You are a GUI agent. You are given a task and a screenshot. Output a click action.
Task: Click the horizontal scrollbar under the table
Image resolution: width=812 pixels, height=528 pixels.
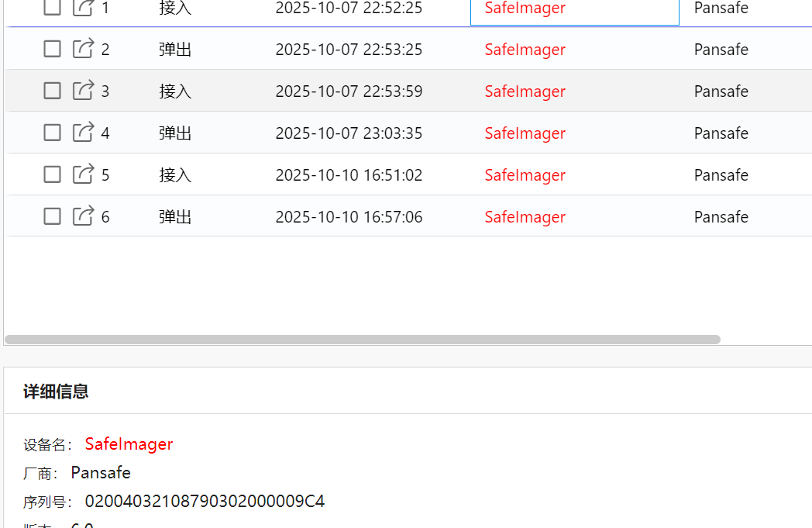pos(363,340)
